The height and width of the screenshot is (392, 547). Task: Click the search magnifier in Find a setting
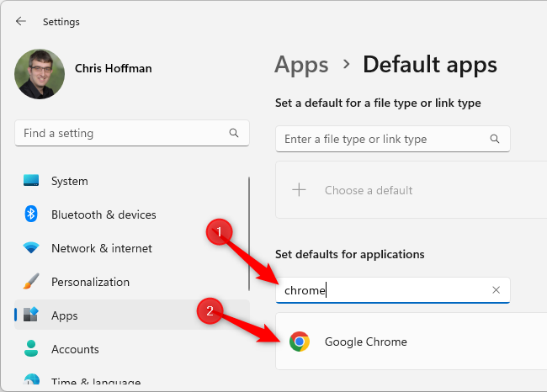pos(234,133)
